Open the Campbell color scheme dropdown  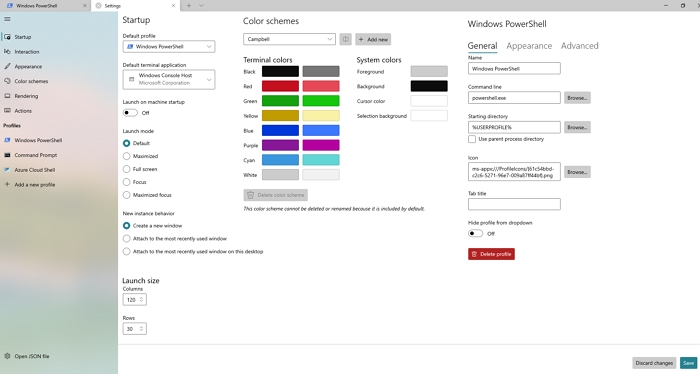tap(289, 39)
